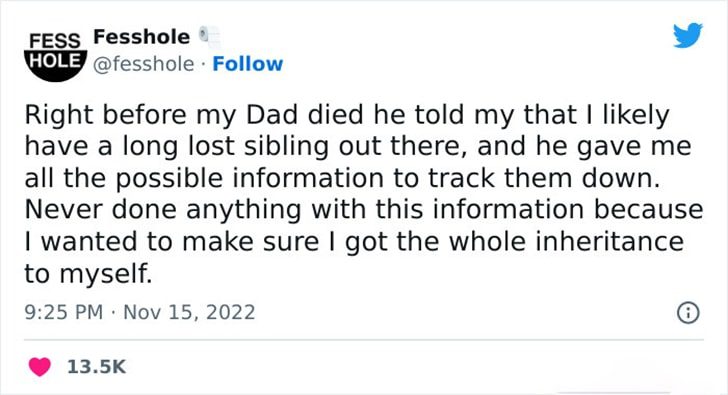Open the @fesshole handle link
The height and width of the screenshot is (395, 728).
click(143, 64)
